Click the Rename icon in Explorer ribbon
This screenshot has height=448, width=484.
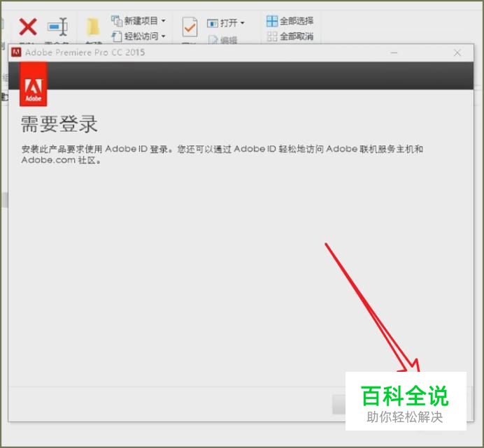(x=58, y=27)
